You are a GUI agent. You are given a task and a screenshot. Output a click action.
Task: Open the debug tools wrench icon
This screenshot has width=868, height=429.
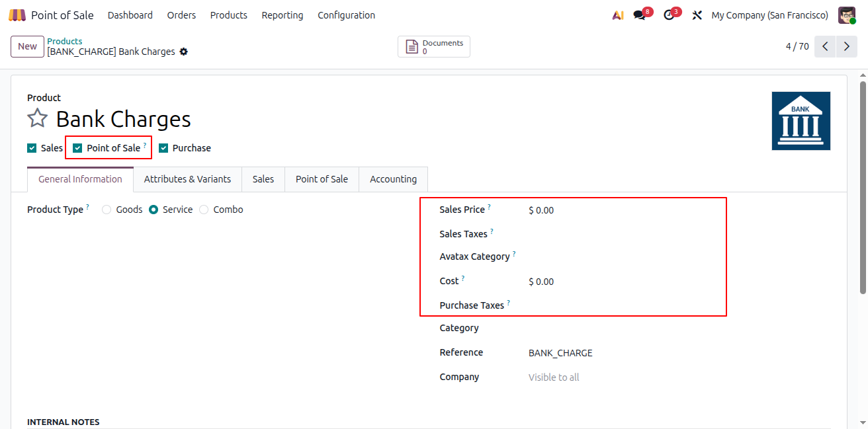(x=697, y=15)
